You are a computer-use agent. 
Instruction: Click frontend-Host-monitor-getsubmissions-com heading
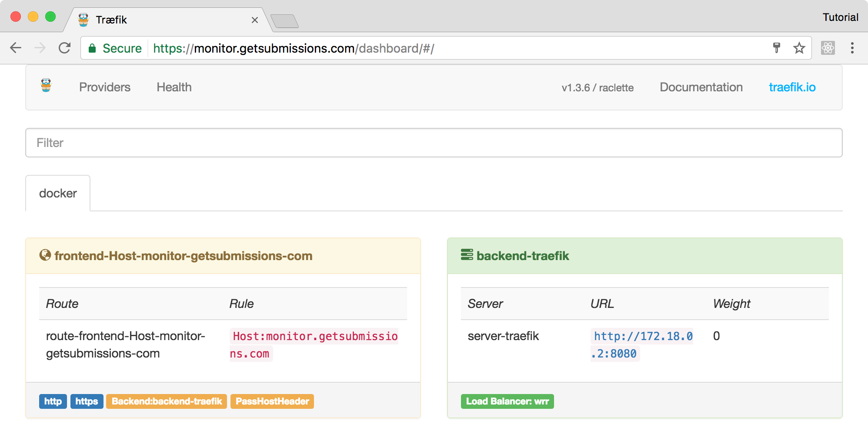click(183, 256)
